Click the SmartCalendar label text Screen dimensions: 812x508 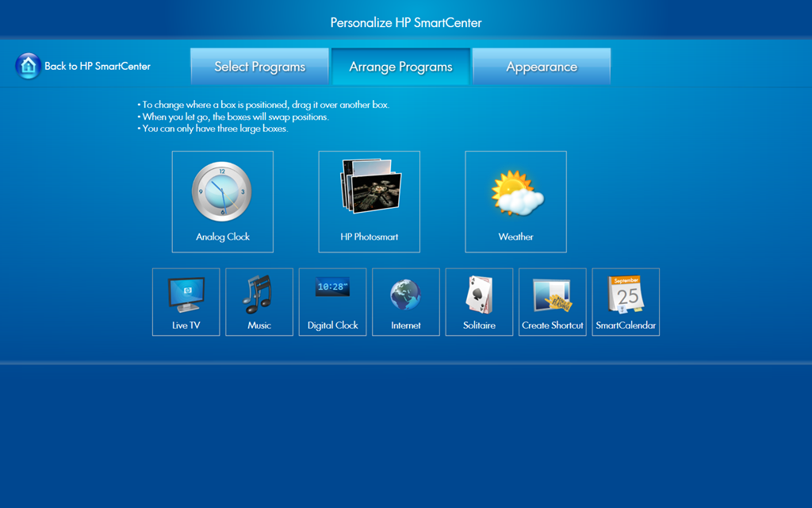click(x=626, y=325)
